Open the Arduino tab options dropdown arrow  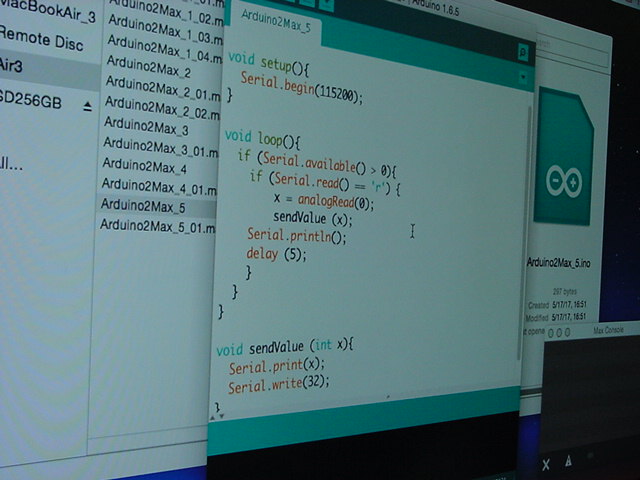[523, 76]
